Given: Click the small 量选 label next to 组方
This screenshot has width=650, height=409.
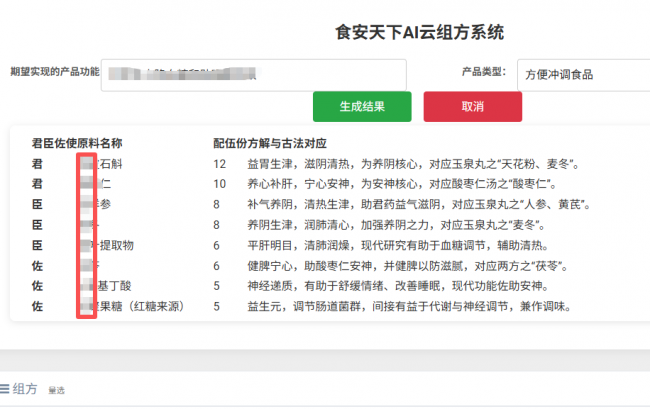Looking at the screenshot, I should click(x=57, y=391).
